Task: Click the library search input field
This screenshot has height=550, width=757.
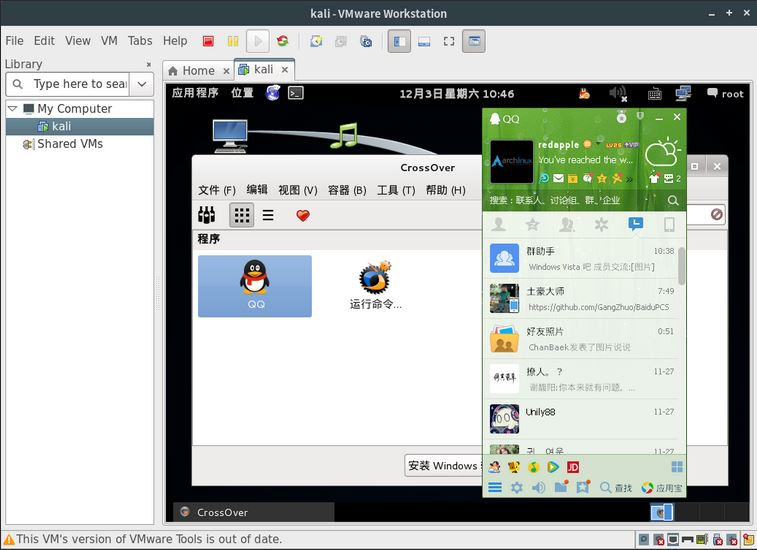Action: pyautogui.click(x=69, y=84)
